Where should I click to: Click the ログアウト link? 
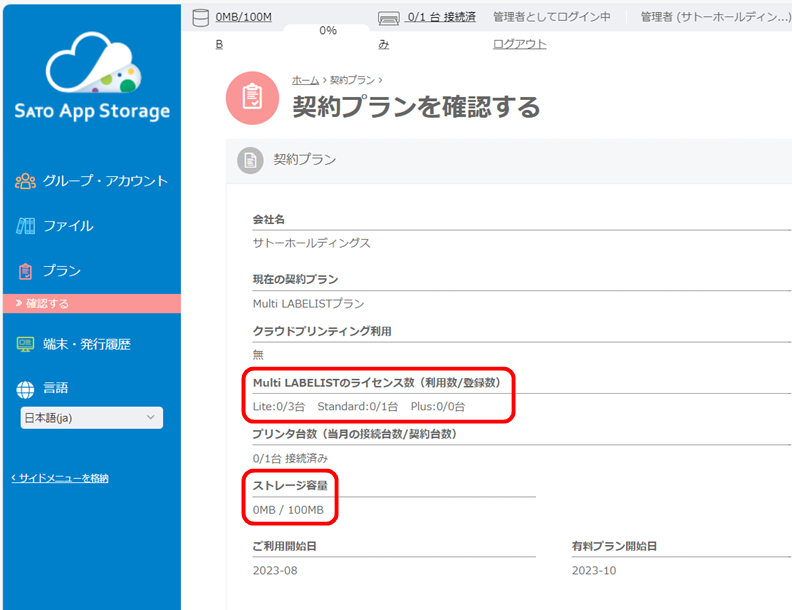coord(519,44)
